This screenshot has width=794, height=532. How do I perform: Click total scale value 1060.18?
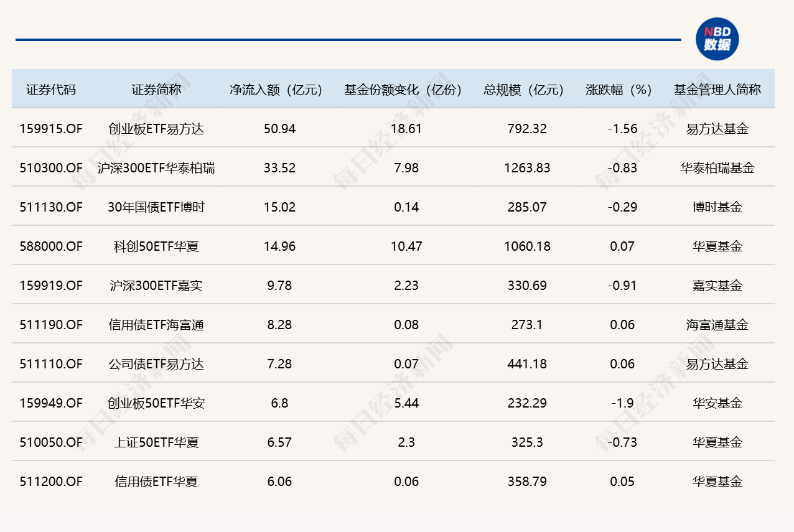[x=527, y=246]
